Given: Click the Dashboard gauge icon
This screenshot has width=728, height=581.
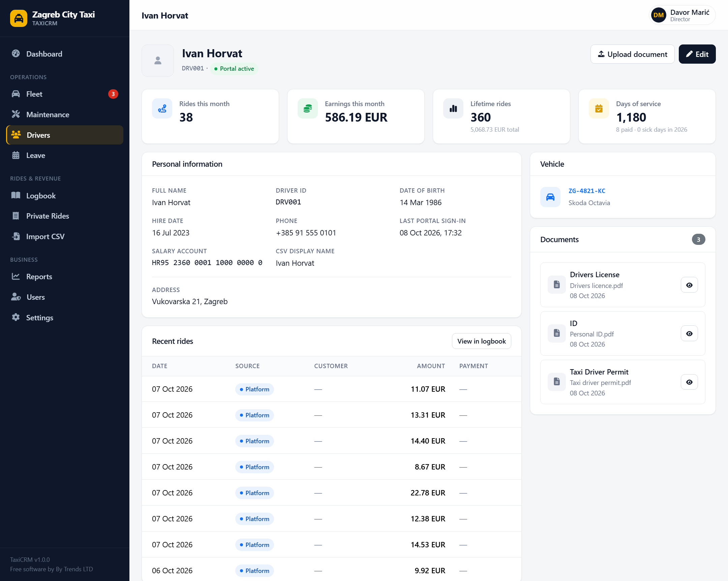Looking at the screenshot, I should click(x=16, y=54).
